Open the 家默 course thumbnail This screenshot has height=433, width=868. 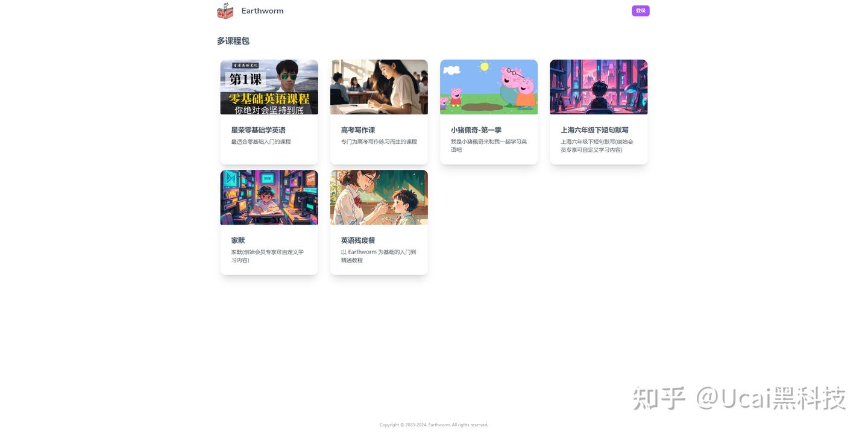pyautogui.click(x=268, y=197)
